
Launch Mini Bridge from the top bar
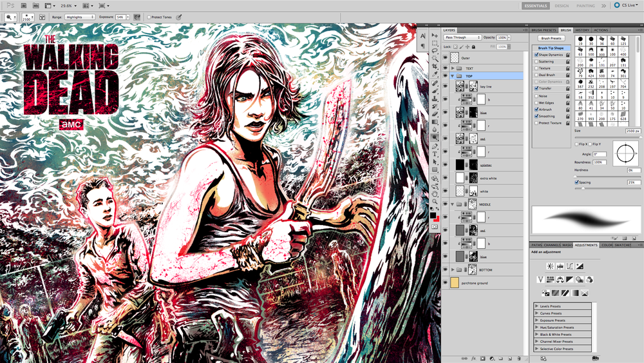[x=35, y=6]
